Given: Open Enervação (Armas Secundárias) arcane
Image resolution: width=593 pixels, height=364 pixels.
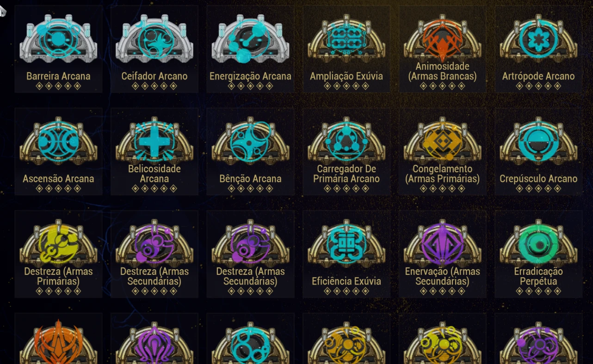Looking at the screenshot, I should 443,254.
